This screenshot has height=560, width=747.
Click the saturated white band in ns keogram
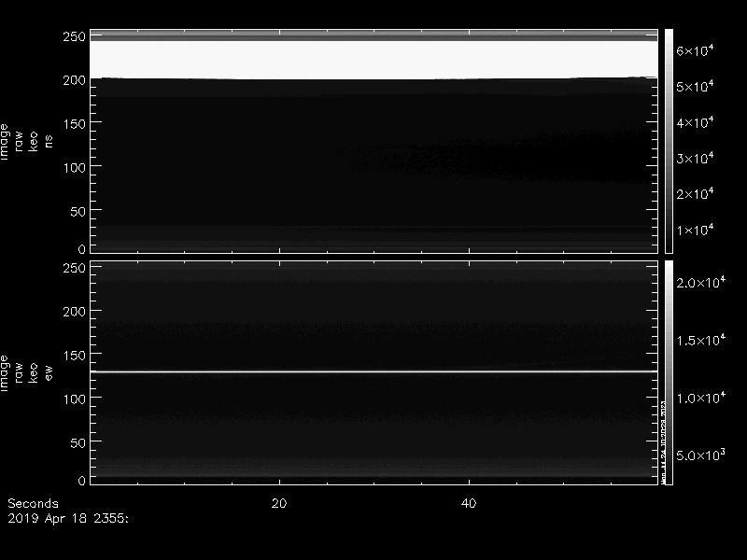click(x=374, y=60)
